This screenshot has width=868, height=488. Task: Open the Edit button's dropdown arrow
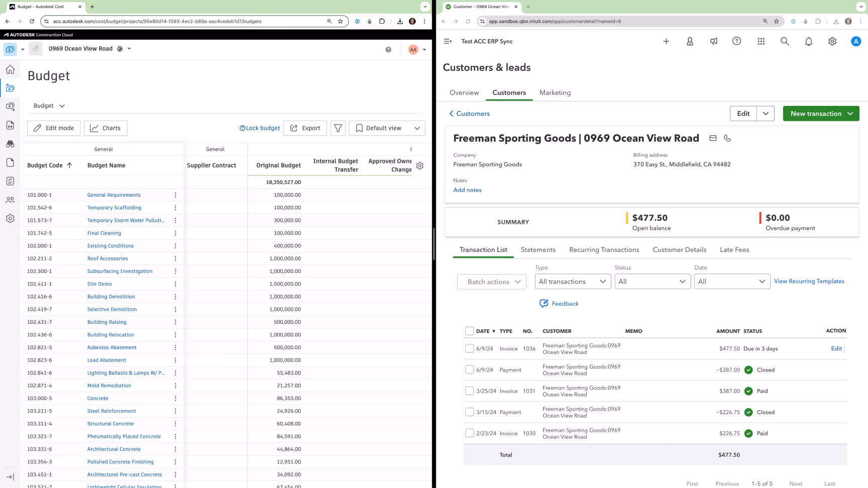coord(766,113)
